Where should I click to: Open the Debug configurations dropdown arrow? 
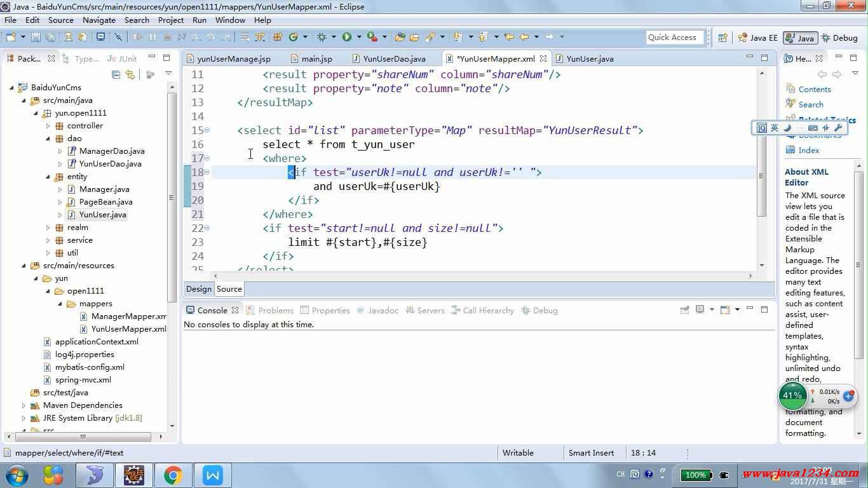click(334, 37)
